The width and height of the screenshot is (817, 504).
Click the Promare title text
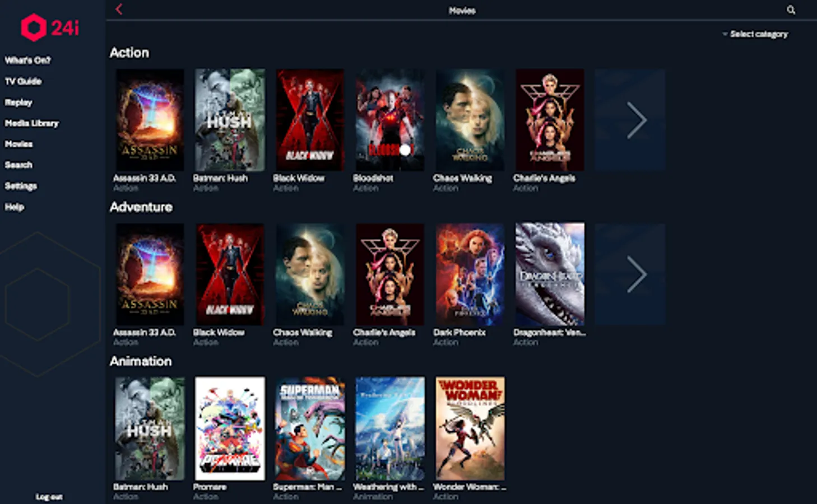pyautogui.click(x=210, y=487)
